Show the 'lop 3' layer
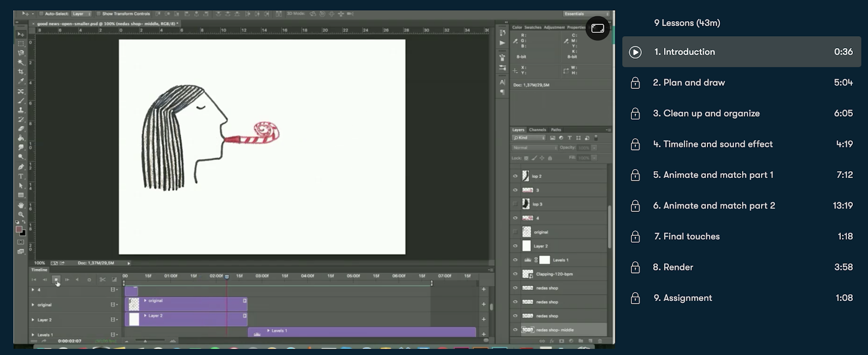This screenshot has height=355, width=868. coord(515,204)
